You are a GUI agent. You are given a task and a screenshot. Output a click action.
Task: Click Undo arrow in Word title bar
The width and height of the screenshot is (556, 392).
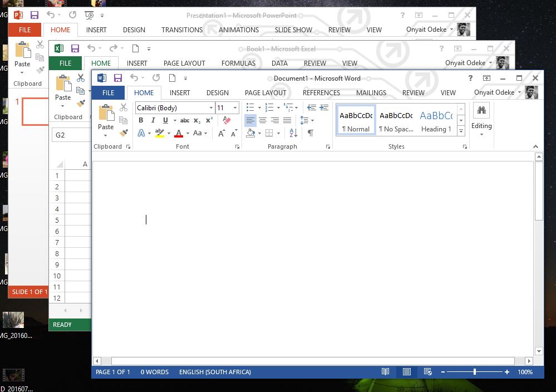(x=134, y=78)
